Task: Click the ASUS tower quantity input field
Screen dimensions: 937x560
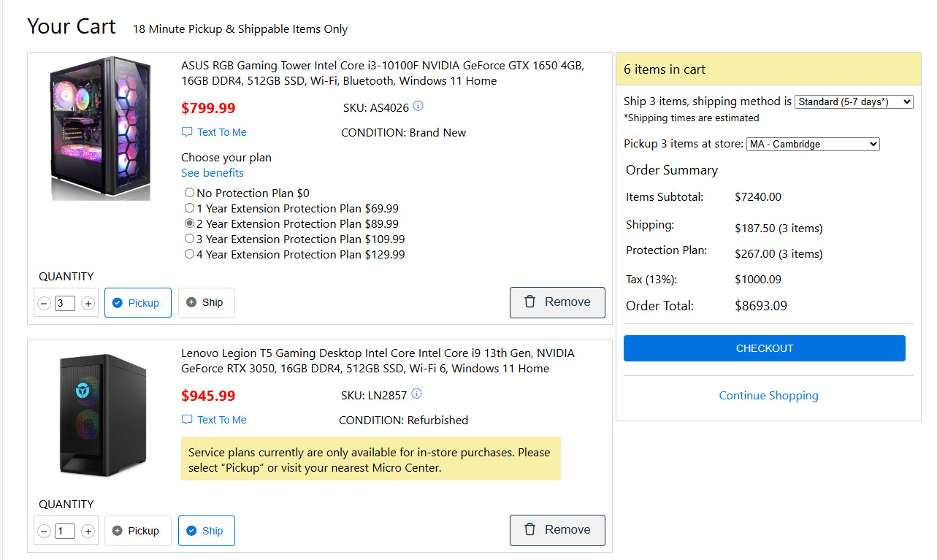Action: click(65, 303)
